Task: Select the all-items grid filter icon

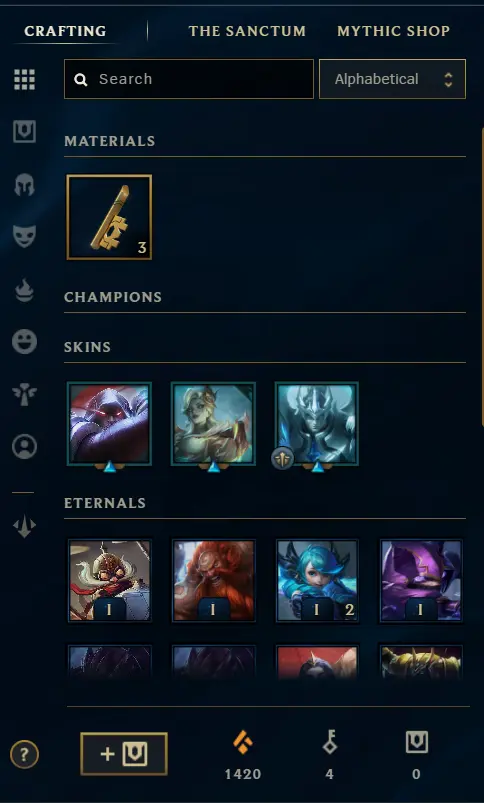Action: 25,79
